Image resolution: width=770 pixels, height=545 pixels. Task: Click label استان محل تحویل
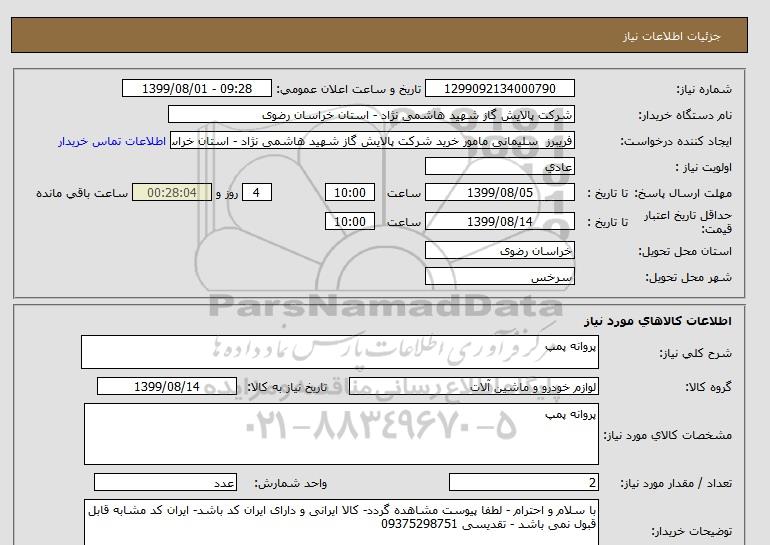(685, 251)
